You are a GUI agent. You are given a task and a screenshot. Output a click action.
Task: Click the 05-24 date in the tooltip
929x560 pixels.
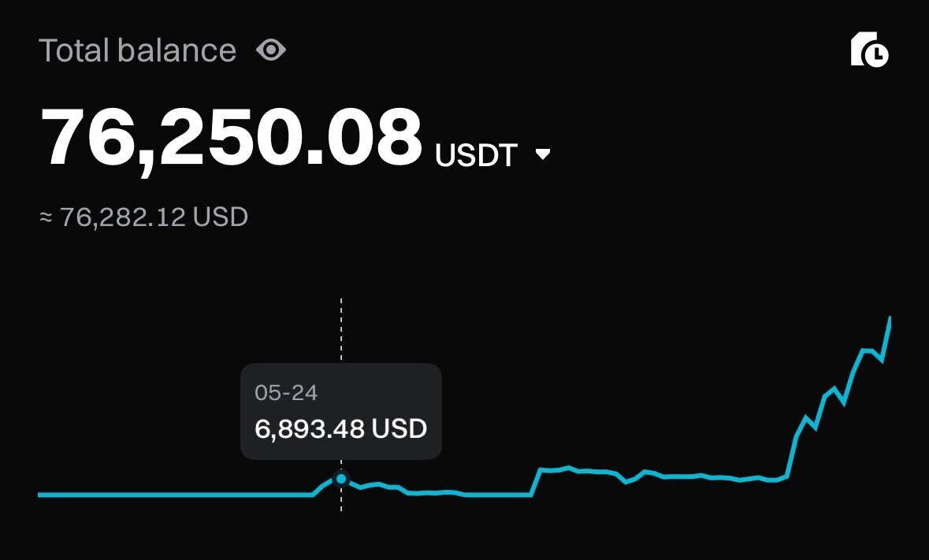coord(286,393)
